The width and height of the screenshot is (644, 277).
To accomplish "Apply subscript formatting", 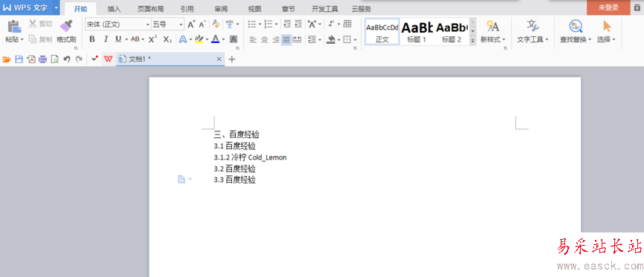I will tap(167, 39).
